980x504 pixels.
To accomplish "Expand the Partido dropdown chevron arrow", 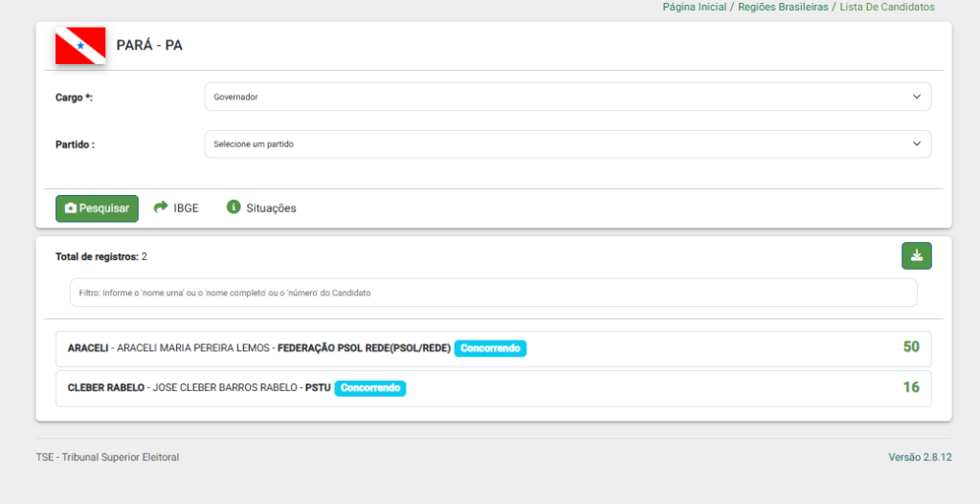I will (x=916, y=143).
